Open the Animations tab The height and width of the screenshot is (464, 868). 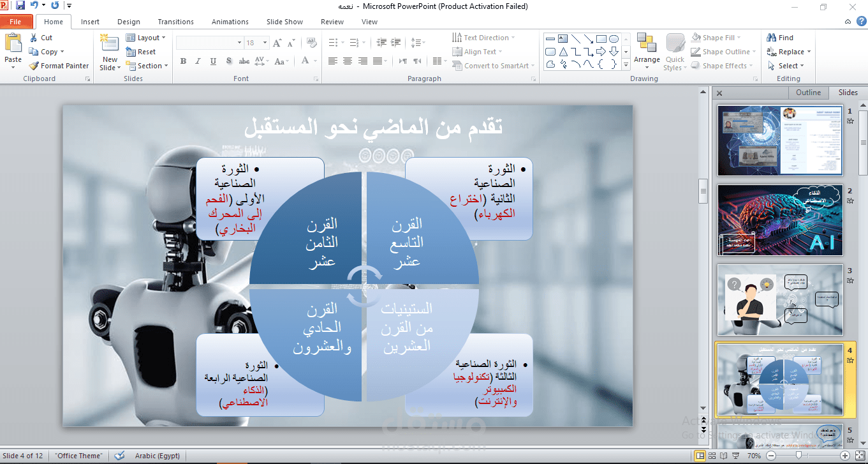point(230,22)
